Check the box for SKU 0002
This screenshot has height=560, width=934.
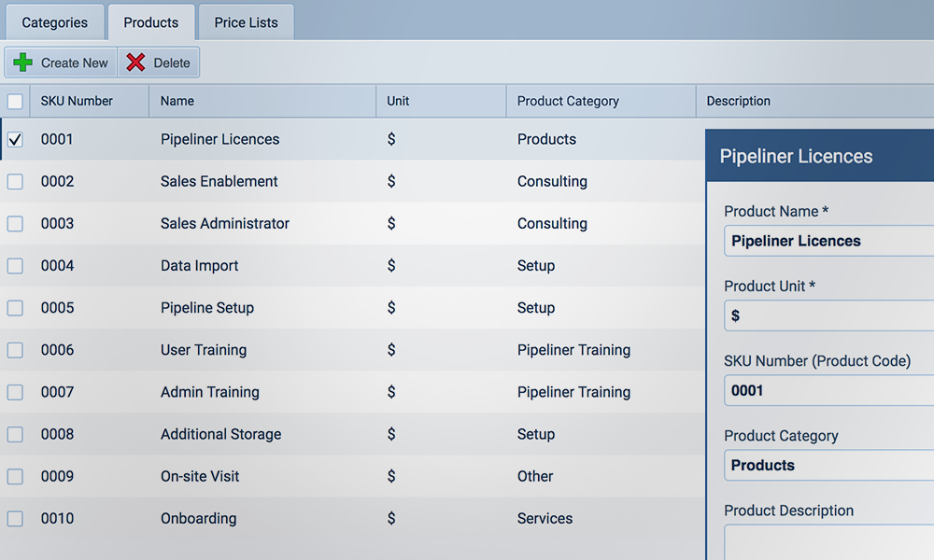[15, 182]
